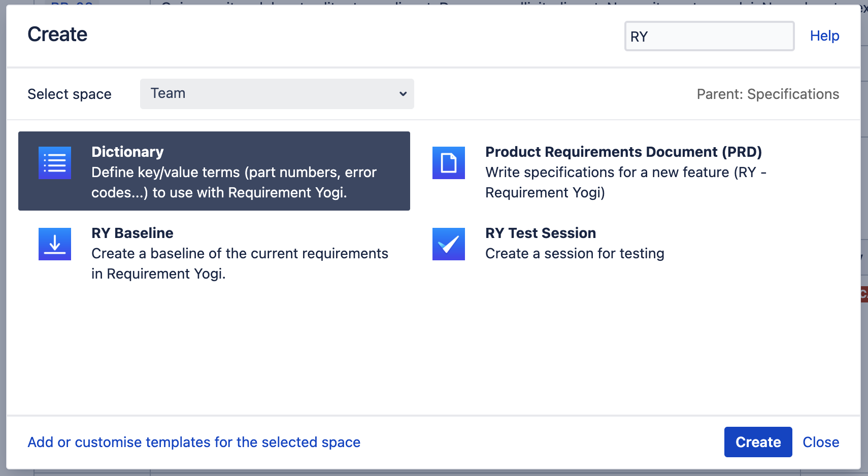Screen dimensions: 868x476
Task: Click the Parent: Specifications label
Action: pos(767,94)
